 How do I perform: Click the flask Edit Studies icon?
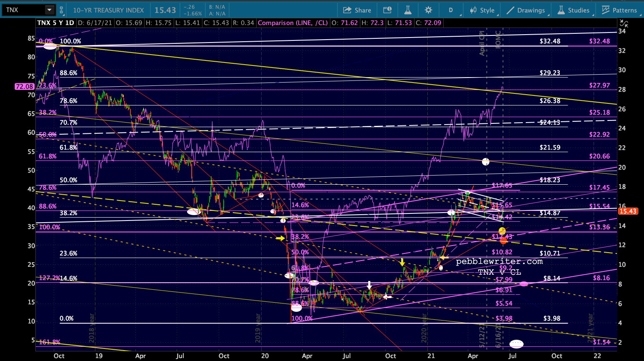408,10
